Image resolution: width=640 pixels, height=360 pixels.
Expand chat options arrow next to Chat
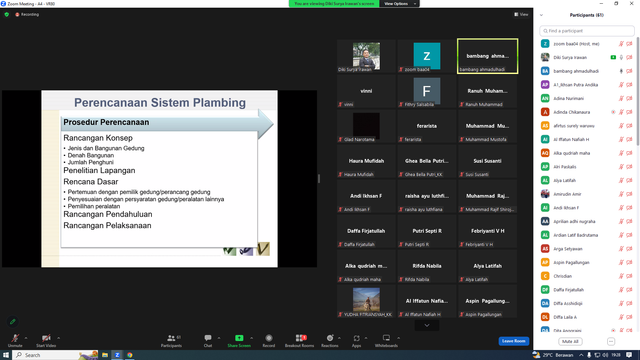219,338
